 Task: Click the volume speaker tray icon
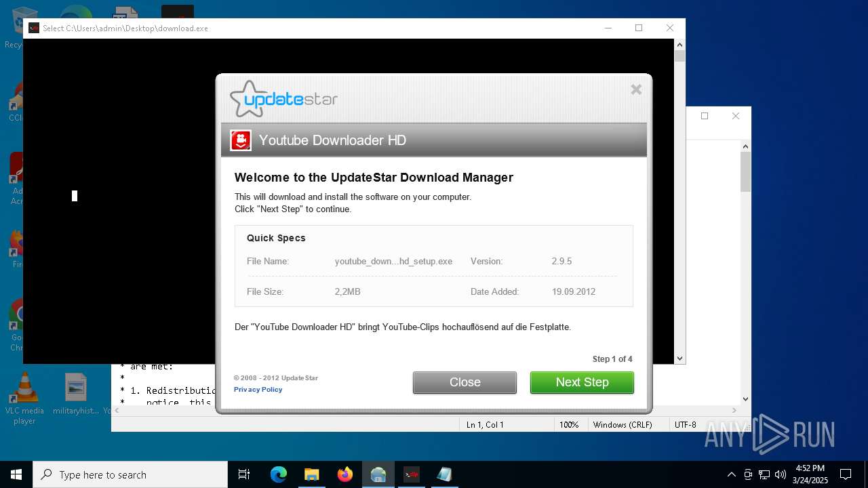tap(781, 474)
